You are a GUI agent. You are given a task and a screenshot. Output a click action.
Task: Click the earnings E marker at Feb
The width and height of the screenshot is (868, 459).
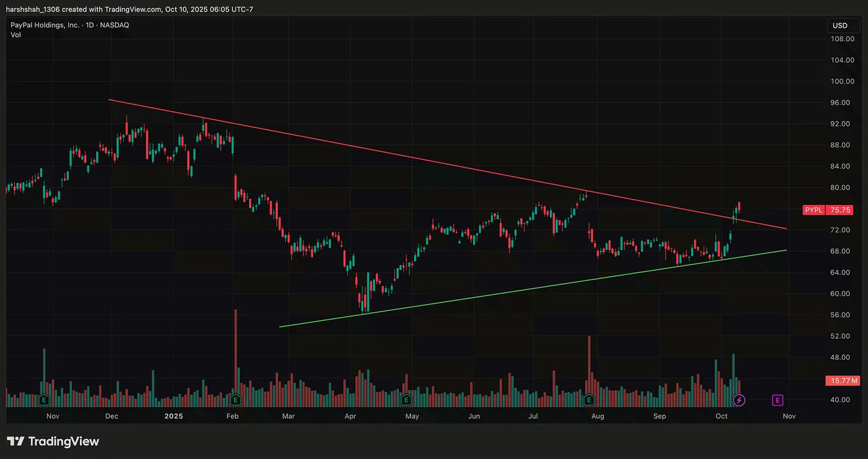point(236,400)
